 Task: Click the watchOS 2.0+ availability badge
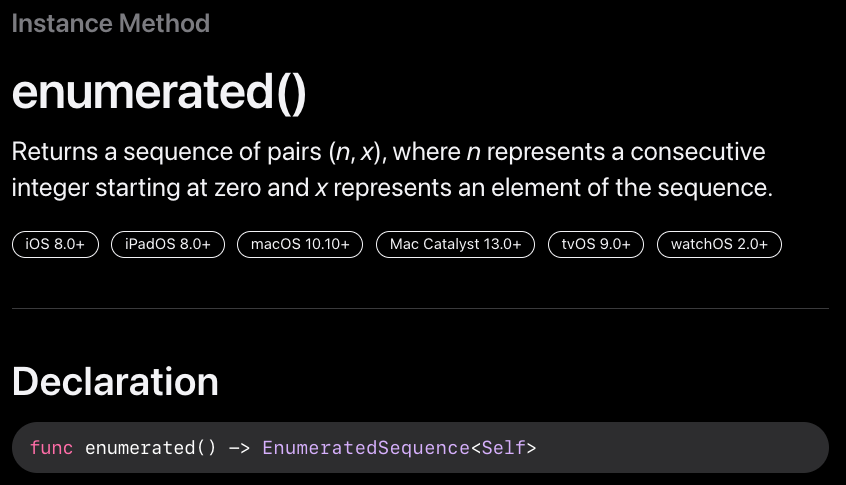[719, 244]
